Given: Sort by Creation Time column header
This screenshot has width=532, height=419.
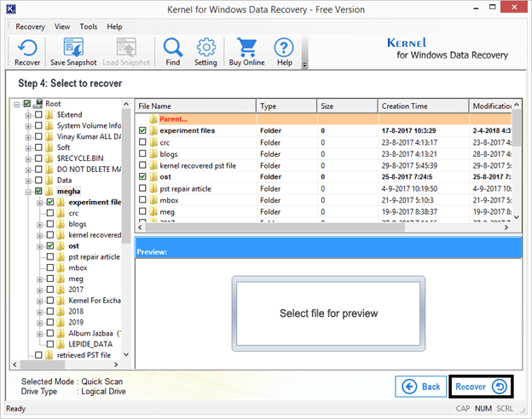Looking at the screenshot, I should coord(423,106).
